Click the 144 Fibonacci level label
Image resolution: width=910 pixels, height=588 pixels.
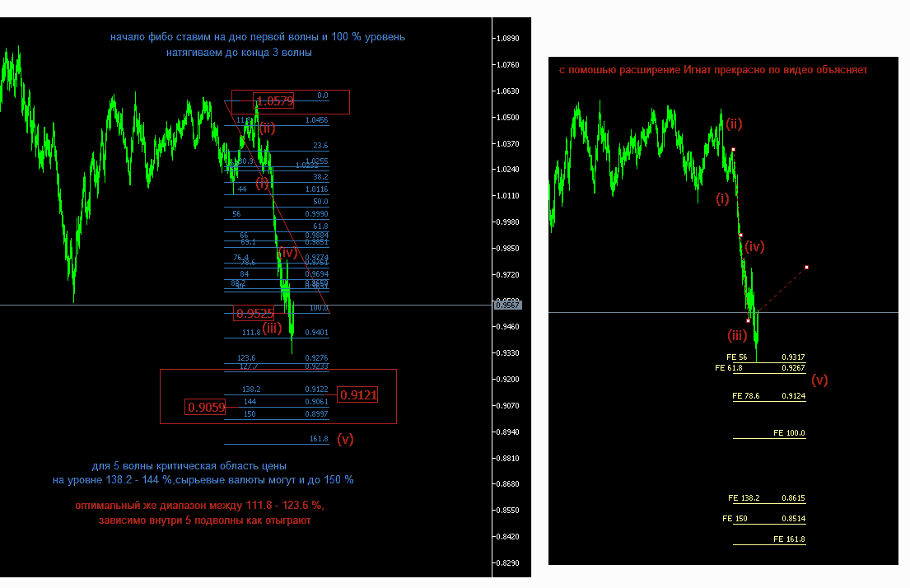(x=250, y=402)
